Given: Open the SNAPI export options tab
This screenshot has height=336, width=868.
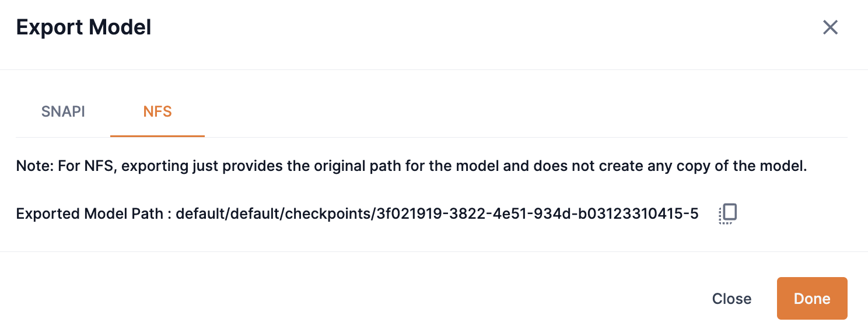Looking at the screenshot, I should pos(62,111).
